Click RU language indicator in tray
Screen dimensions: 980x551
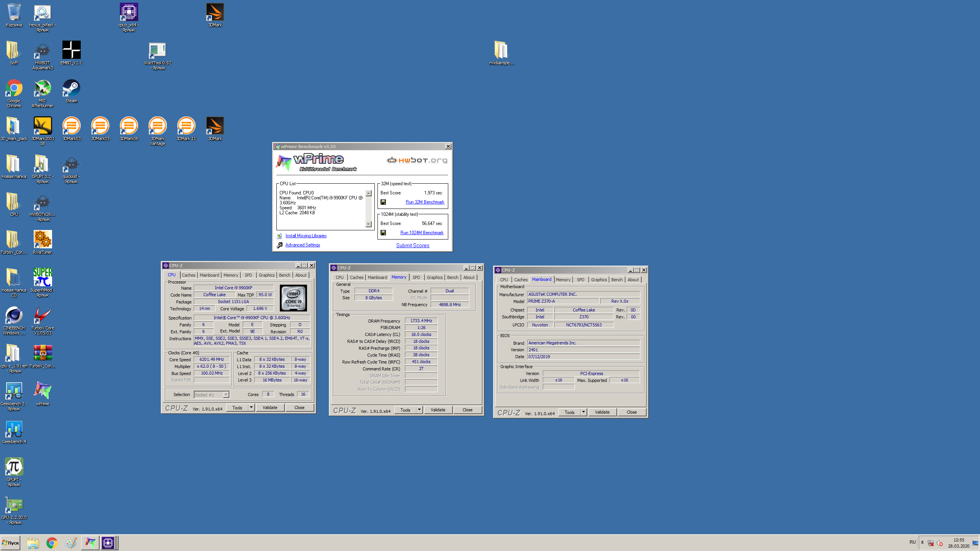913,542
